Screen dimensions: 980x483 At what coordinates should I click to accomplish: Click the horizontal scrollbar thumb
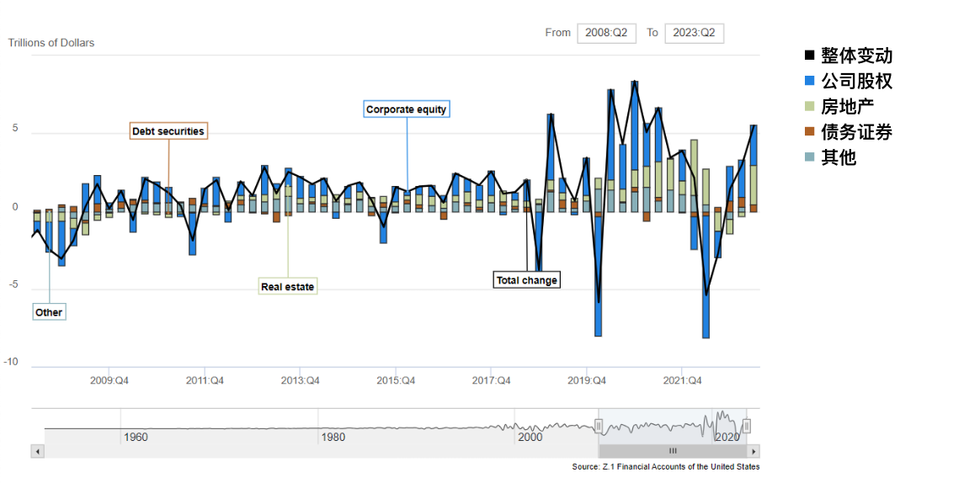(673, 451)
